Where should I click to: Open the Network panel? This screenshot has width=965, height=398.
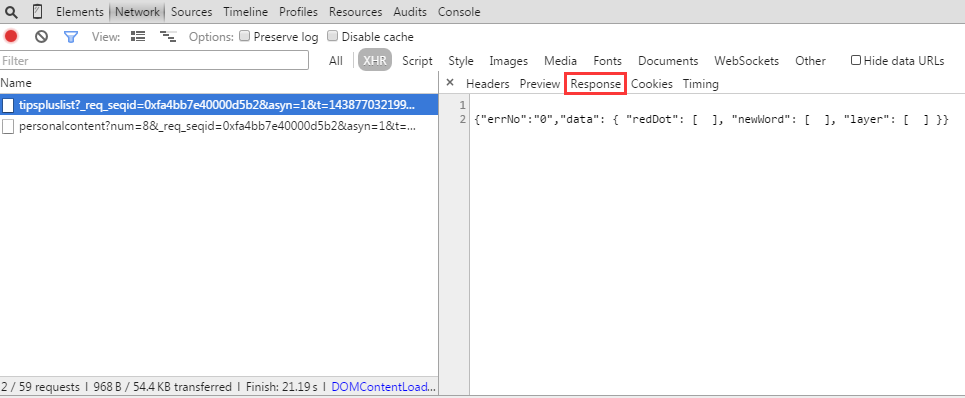click(137, 12)
